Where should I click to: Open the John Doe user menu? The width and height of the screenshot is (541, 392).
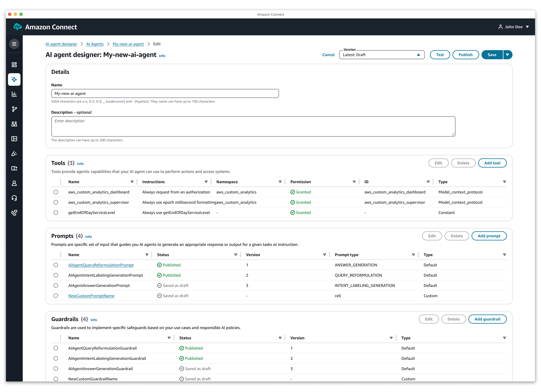point(514,27)
